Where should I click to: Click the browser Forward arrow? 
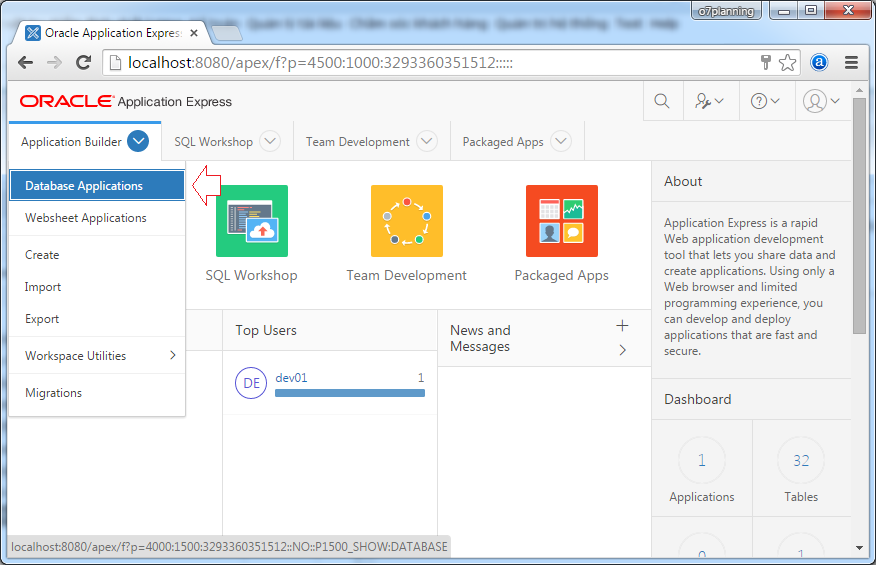pos(54,63)
